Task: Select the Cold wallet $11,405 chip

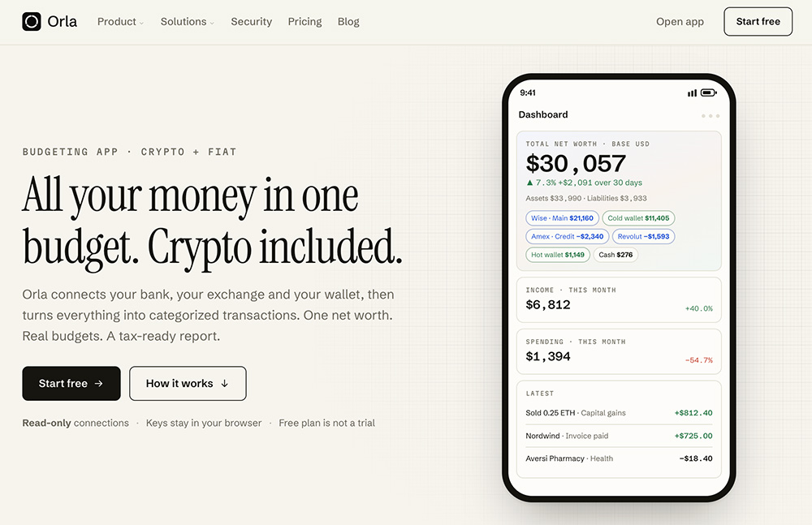Action: [638, 218]
